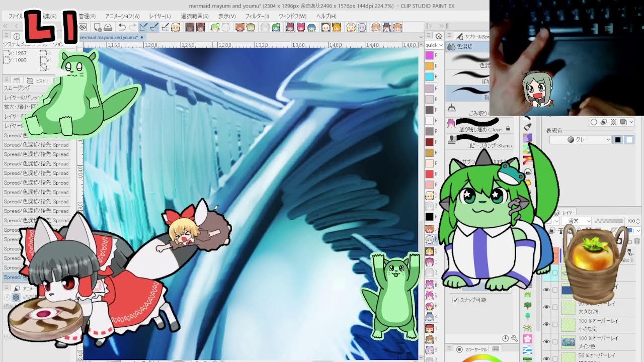Open the 管理(P) menu
The width and height of the screenshot is (644, 362).
pos(87,16)
